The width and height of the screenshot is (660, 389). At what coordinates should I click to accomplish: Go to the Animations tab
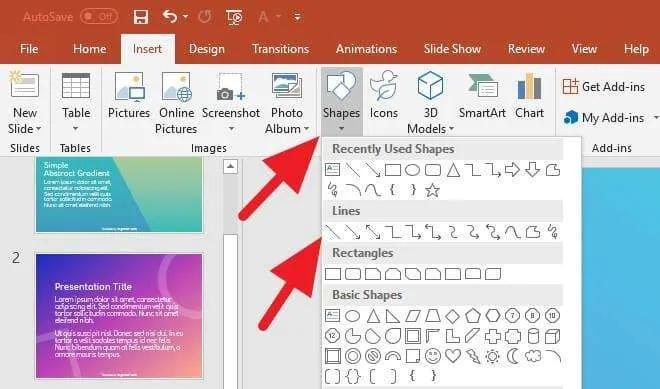(366, 49)
